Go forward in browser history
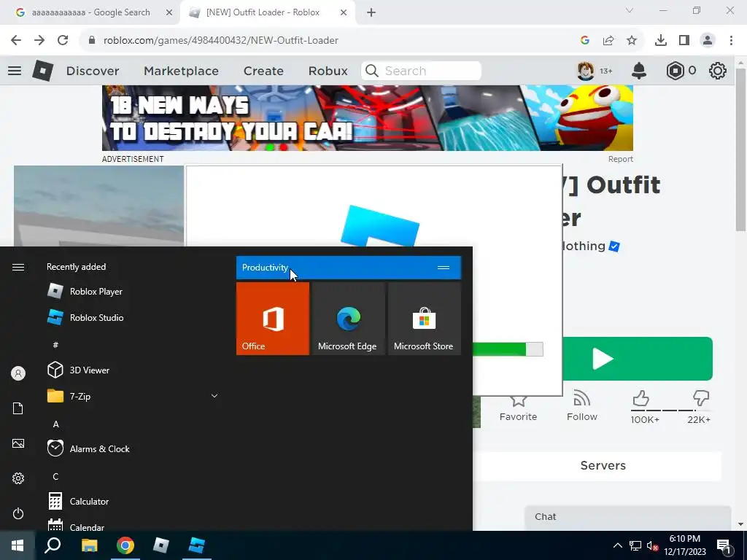The height and width of the screenshot is (560, 747). point(39,41)
